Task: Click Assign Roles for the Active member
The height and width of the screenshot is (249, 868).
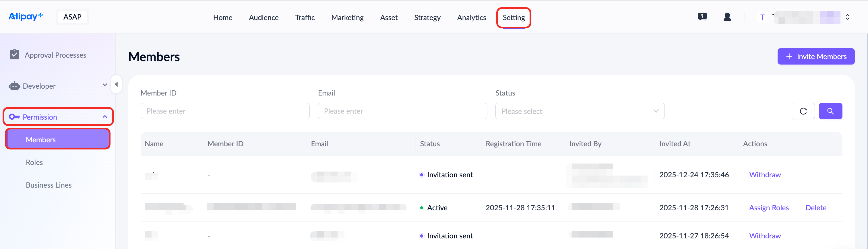Action: coord(769,208)
